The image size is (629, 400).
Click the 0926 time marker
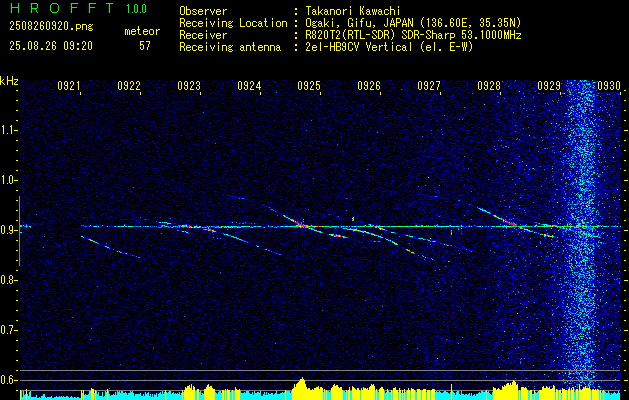[x=369, y=85]
